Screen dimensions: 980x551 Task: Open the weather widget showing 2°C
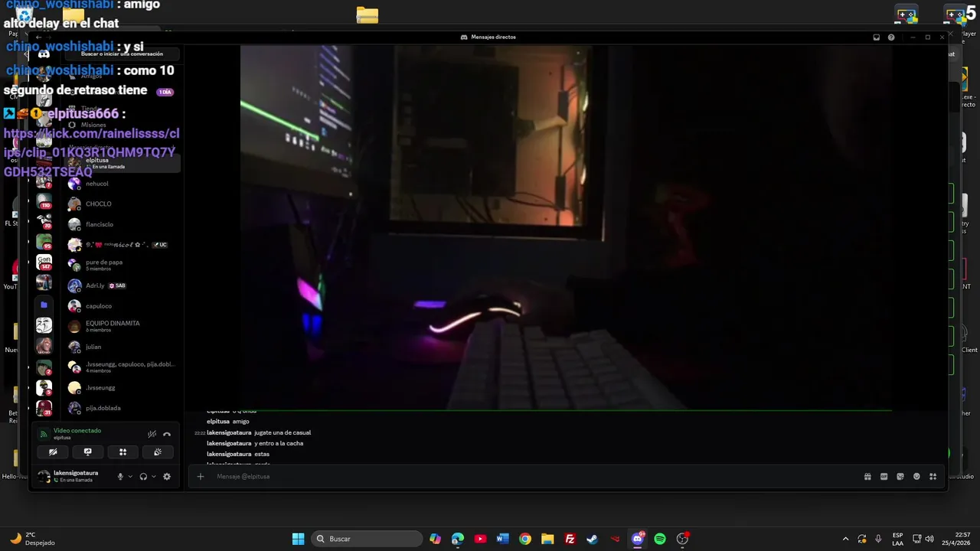click(32, 539)
